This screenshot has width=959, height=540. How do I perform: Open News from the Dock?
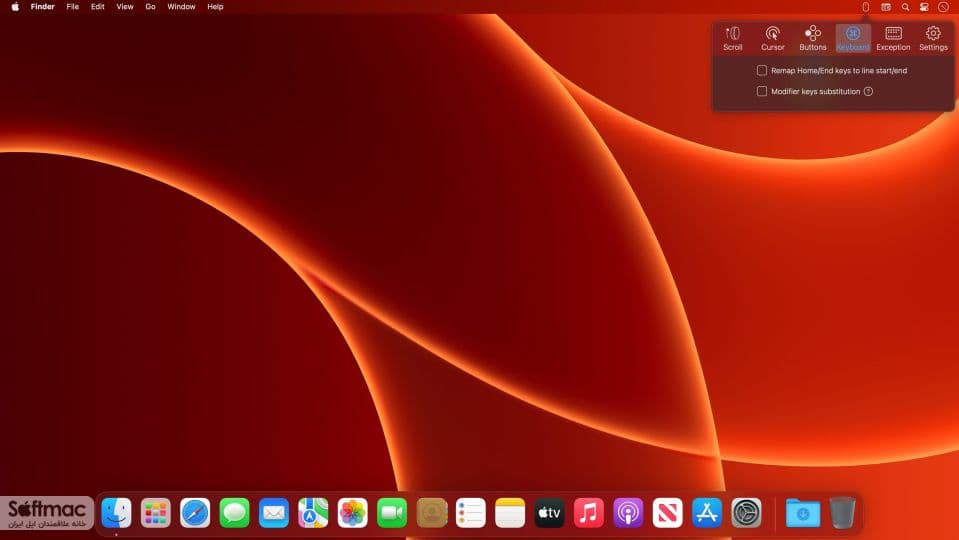click(667, 512)
